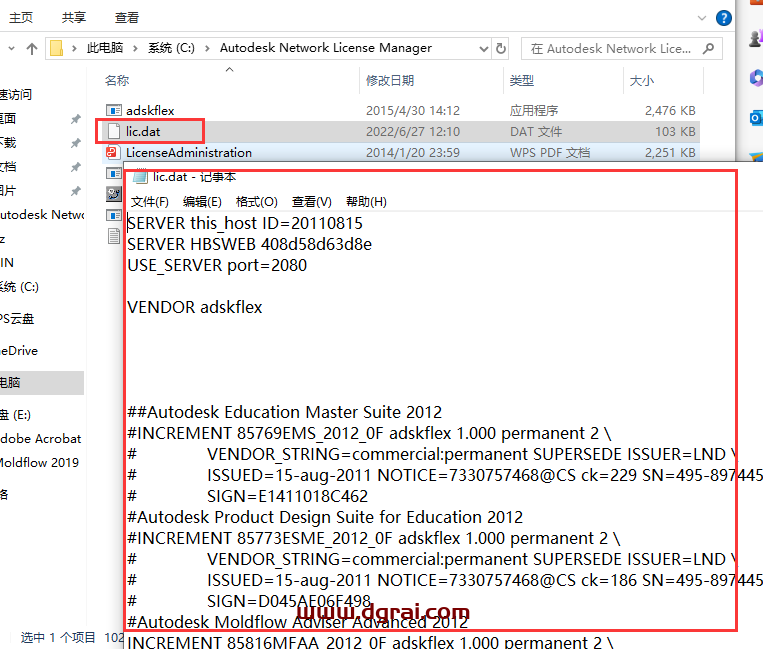The image size is (763, 649).
Task: Sort files by 大小 column
Action: 641,80
